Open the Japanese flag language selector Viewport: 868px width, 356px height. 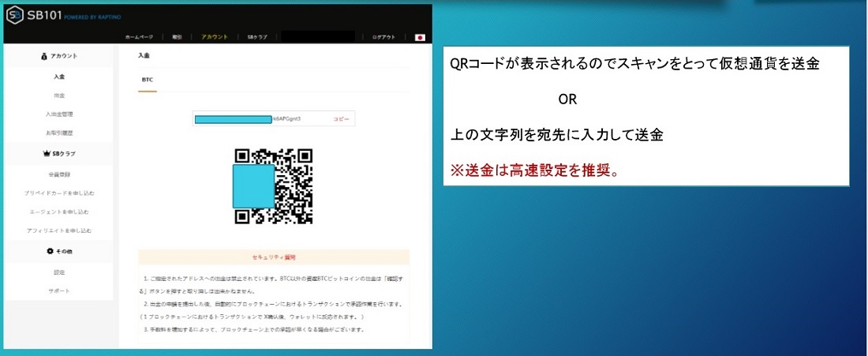coord(420,37)
